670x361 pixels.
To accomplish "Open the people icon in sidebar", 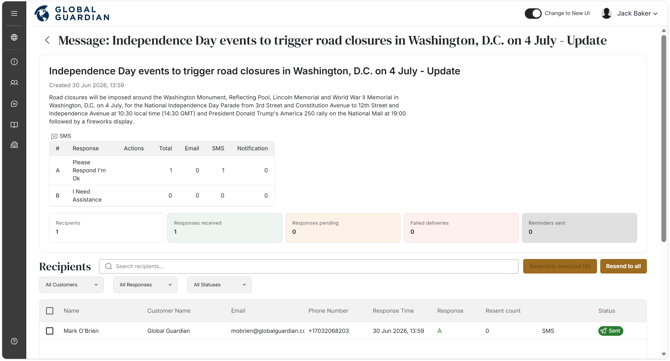I will click(x=14, y=83).
